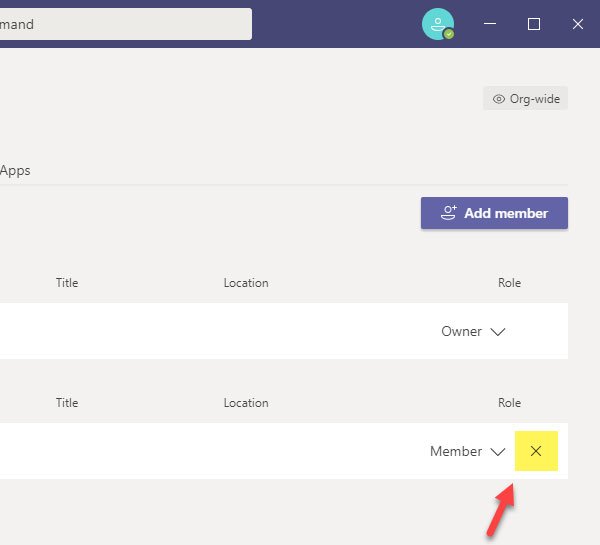
Task: Minimize the Teams window
Action: (x=490, y=24)
